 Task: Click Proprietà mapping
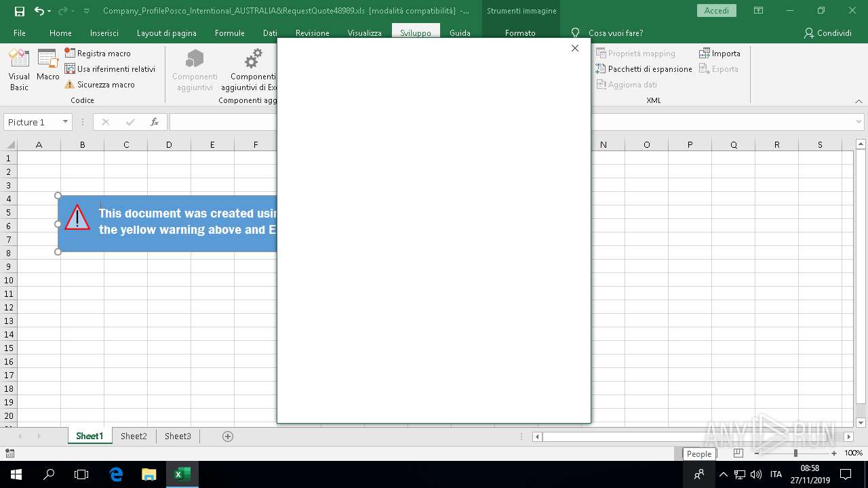[635, 53]
